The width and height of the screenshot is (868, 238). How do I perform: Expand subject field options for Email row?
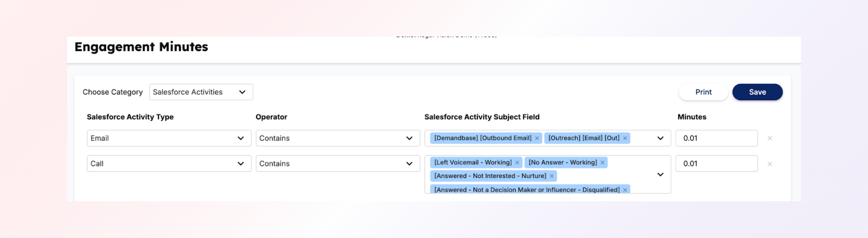pos(660,138)
